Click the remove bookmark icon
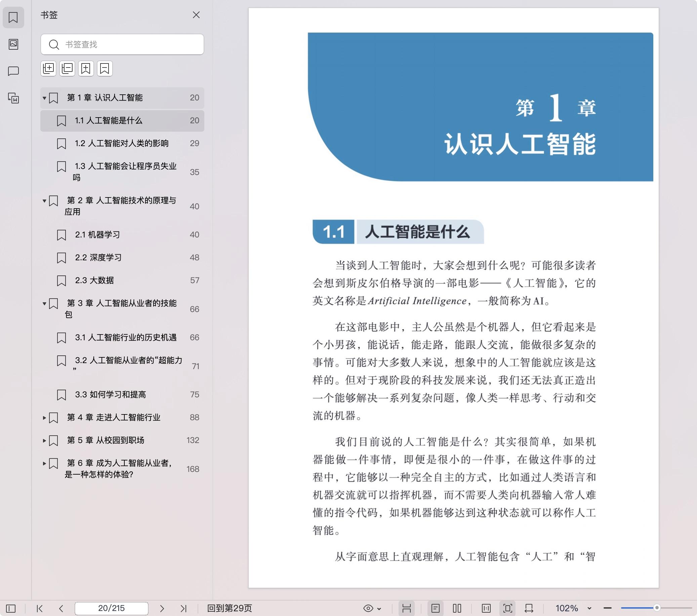 pyautogui.click(x=104, y=69)
